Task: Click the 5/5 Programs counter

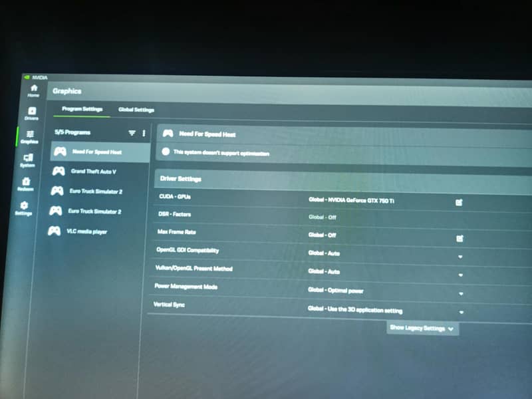Action: 72,132
